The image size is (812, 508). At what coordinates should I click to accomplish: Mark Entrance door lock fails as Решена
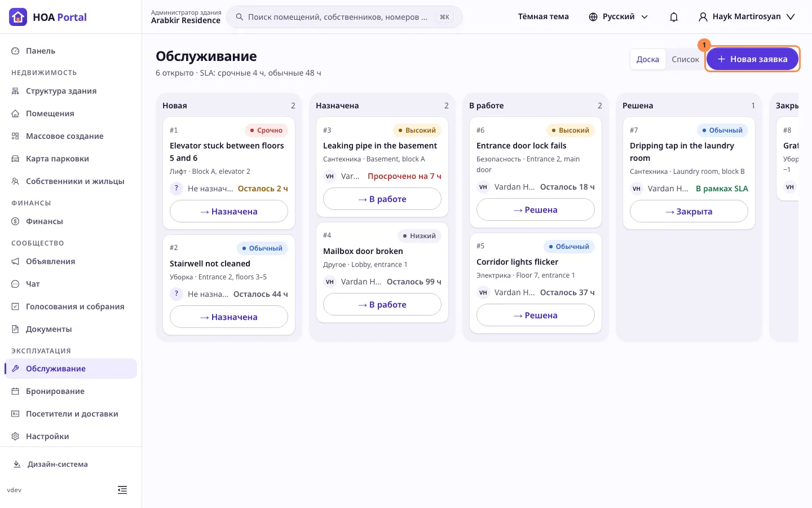[536, 210]
